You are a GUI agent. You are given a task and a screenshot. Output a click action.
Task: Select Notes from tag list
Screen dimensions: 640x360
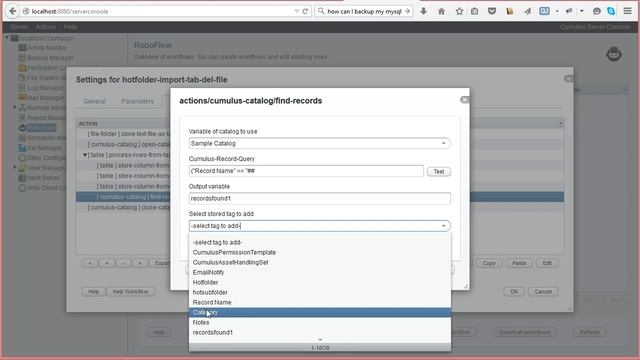(x=320, y=322)
